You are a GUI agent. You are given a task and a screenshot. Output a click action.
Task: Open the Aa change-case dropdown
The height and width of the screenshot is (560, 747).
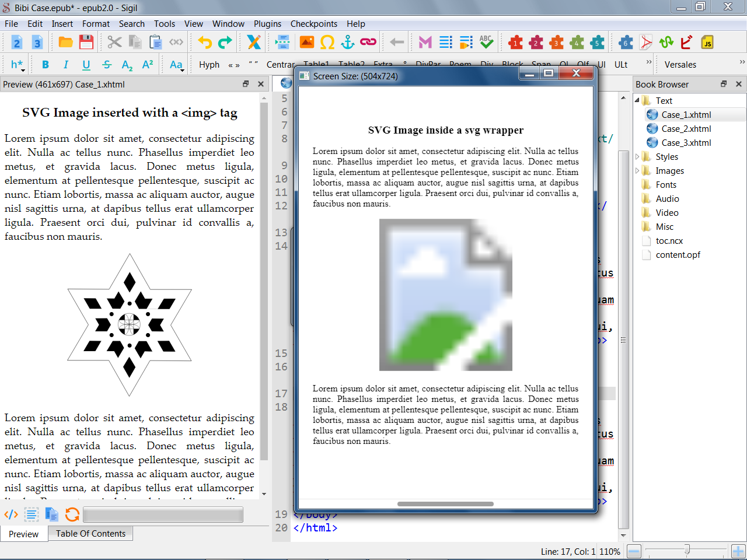177,65
